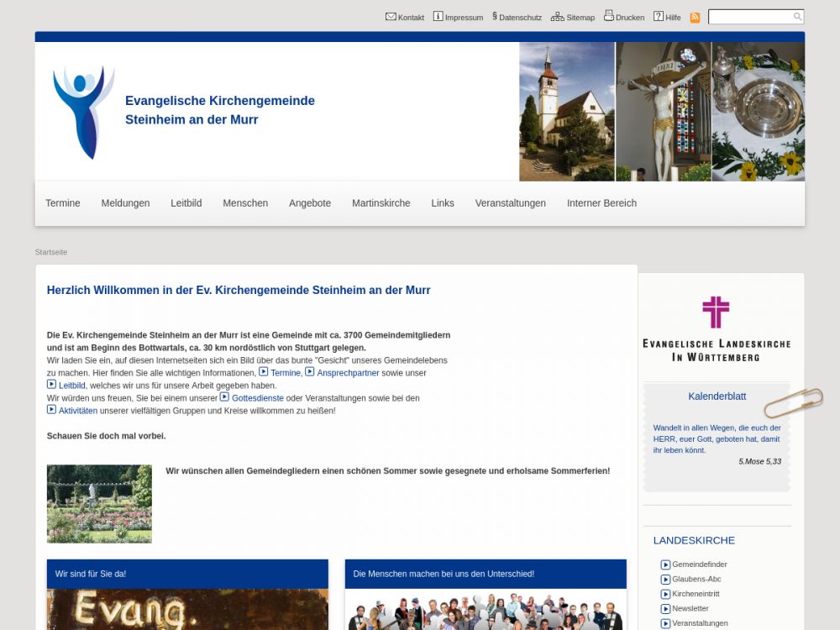840x630 pixels.
Task: Open Impressum via its info icon
Action: pyautogui.click(x=438, y=17)
